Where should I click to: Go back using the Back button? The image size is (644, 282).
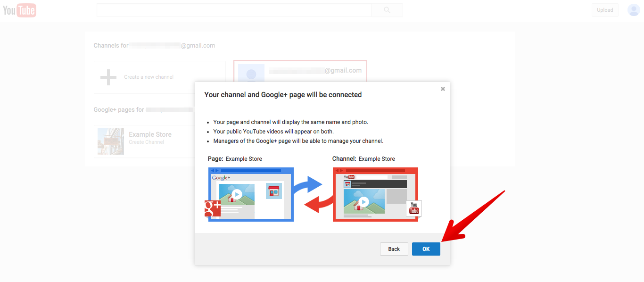coord(394,249)
